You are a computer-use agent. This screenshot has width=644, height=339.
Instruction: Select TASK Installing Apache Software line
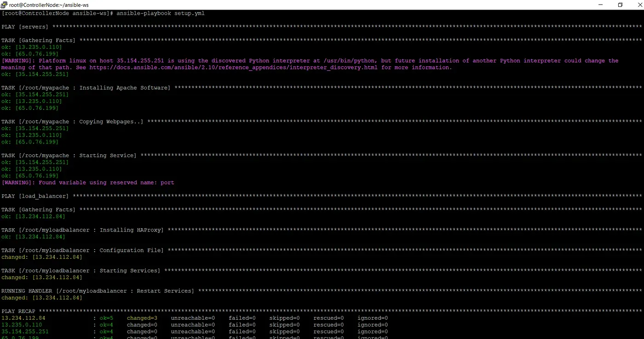(322, 88)
